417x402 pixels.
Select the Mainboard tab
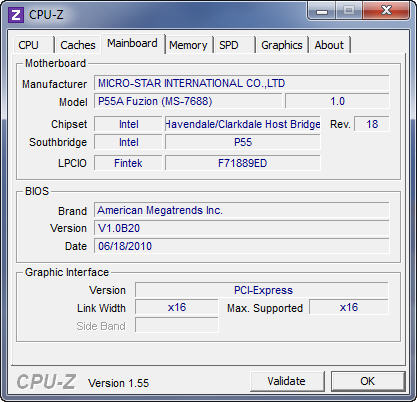[x=132, y=43]
